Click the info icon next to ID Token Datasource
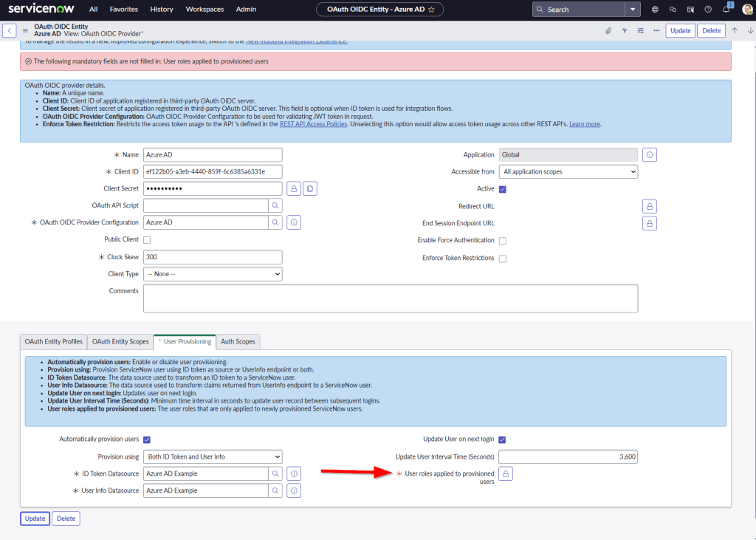Screen dimensions: 756x540 [293, 474]
